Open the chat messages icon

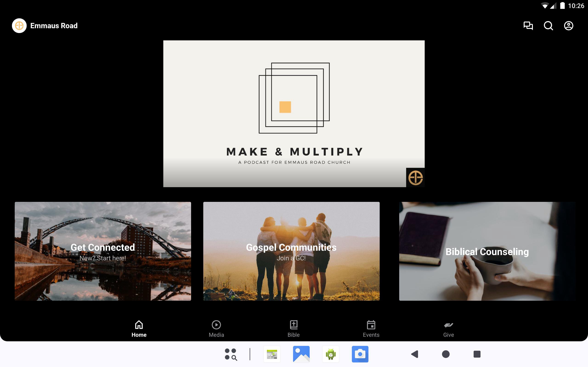point(528,26)
